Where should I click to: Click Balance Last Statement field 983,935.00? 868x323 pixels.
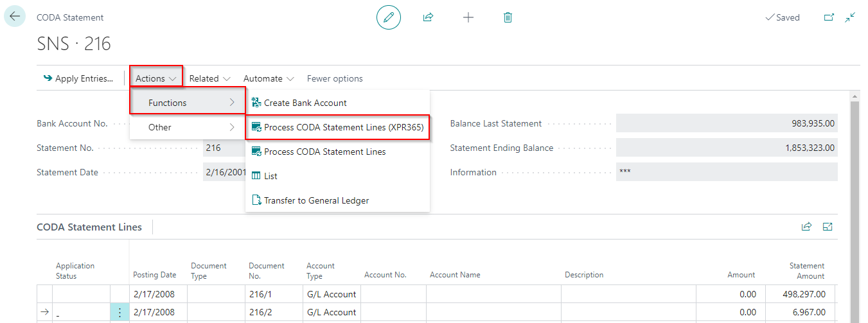(x=727, y=123)
